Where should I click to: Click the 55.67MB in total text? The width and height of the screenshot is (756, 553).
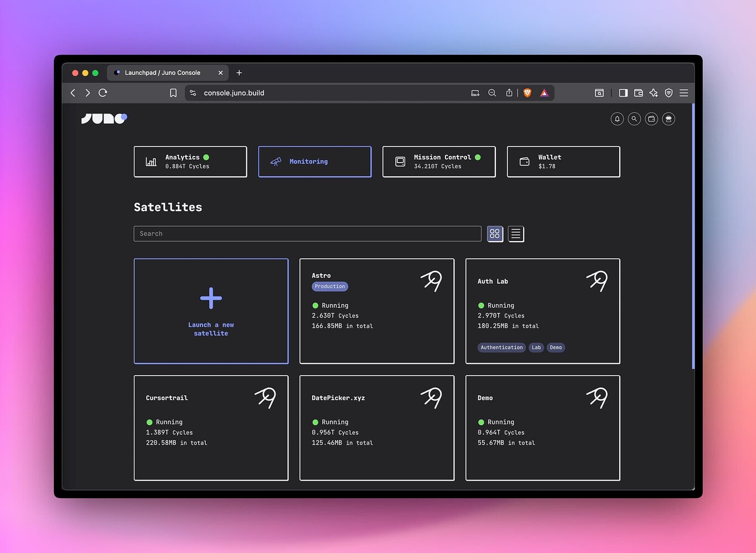pos(506,443)
